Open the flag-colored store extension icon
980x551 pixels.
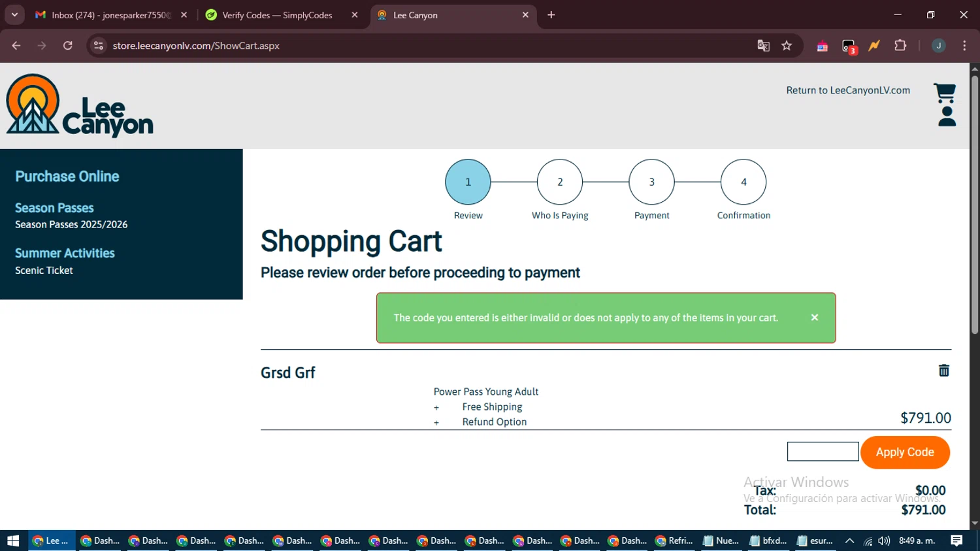pos(823,46)
